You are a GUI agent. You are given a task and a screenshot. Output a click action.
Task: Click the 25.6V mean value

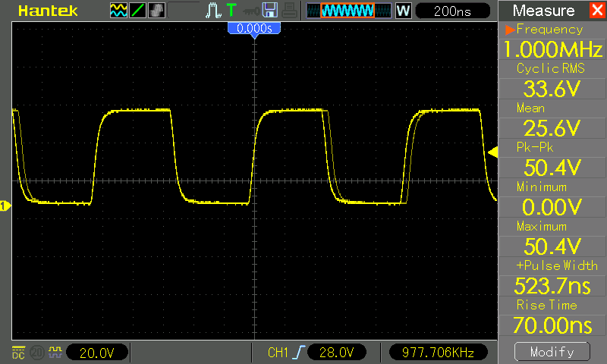tap(552, 128)
